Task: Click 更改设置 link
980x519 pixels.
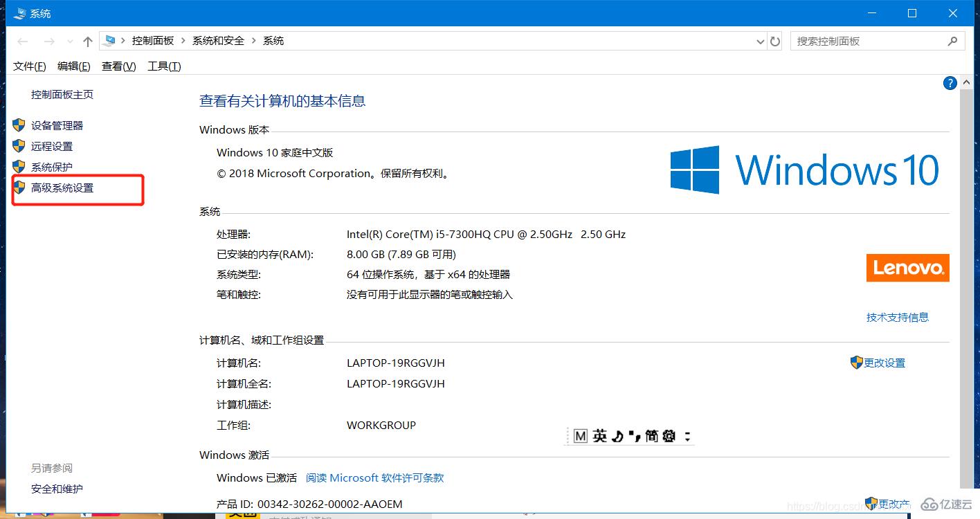Action: click(884, 363)
